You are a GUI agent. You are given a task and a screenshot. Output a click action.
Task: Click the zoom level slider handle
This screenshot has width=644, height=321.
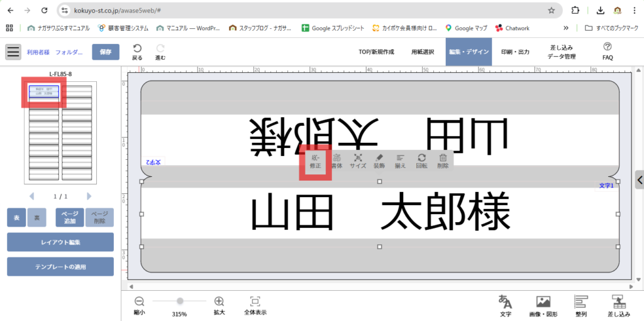[180, 301]
